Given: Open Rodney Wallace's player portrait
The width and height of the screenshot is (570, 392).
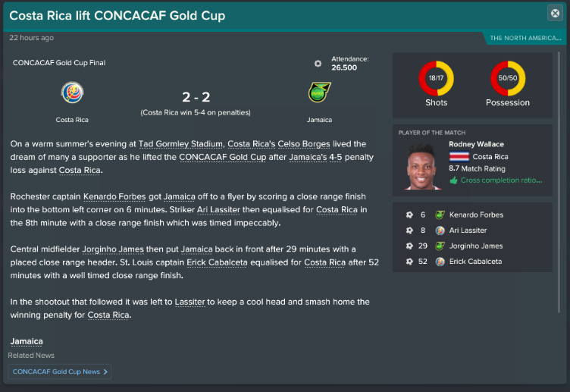Looking at the screenshot, I should pyautogui.click(x=423, y=166).
